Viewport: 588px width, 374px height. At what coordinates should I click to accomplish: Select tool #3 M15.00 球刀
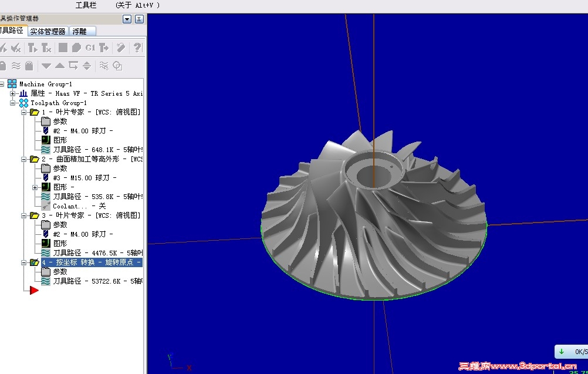tap(85, 178)
